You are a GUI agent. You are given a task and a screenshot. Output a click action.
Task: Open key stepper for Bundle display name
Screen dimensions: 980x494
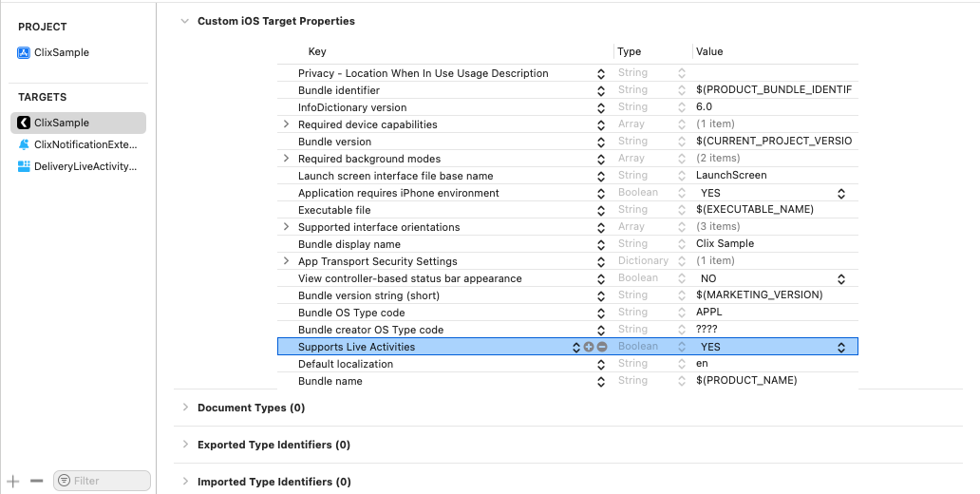(x=600, y=244)
